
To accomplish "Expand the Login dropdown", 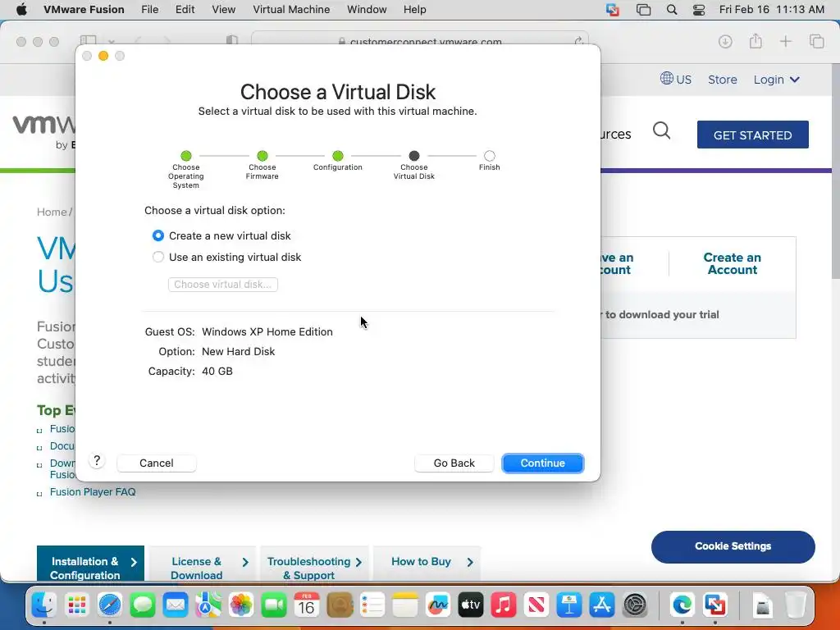I will pos(776,80).
